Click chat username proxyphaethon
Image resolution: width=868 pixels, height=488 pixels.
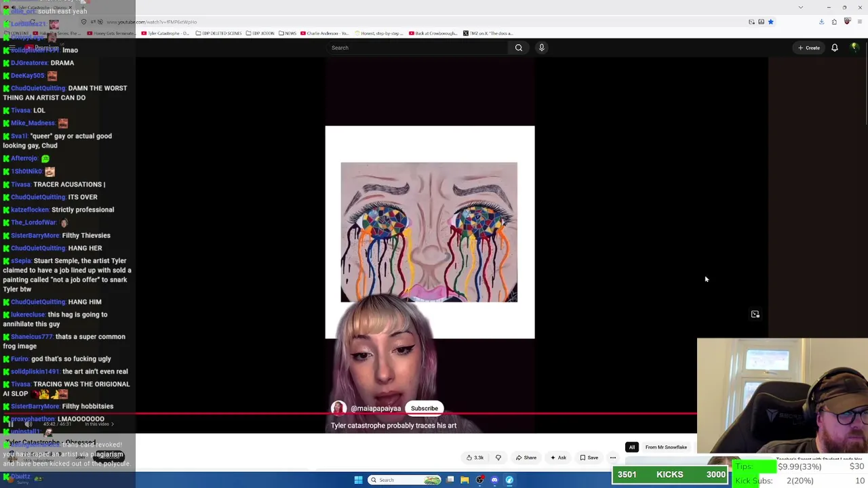point(33,420)
